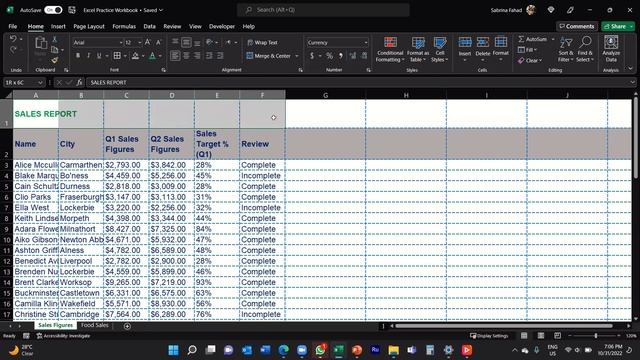Screen dimensions: 640x360
Task: Switch to Page Layout view in status bar
Action: click(541, 336)
